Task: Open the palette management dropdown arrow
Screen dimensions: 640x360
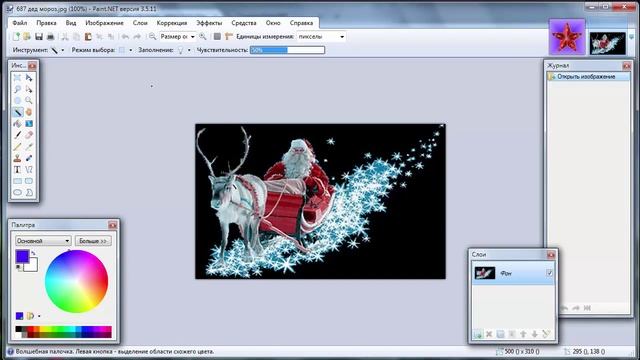Action: [x=39, y=316]
